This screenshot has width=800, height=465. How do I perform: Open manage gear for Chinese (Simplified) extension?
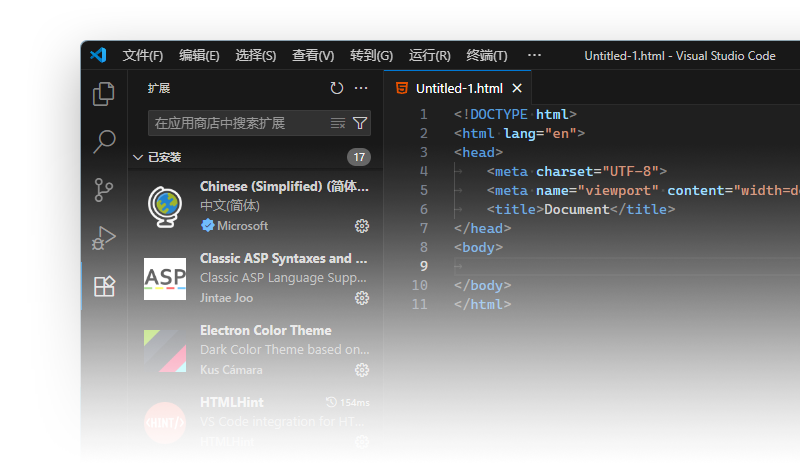click(362, 226)
